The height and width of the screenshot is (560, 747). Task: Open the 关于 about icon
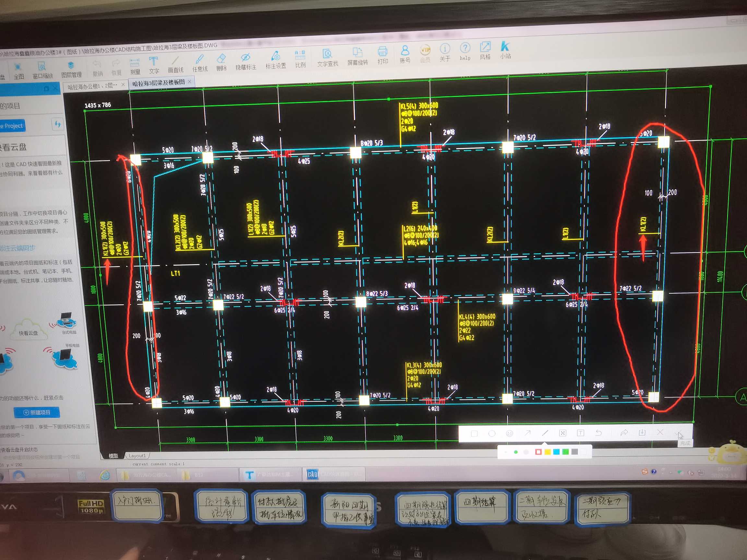[445, 52]
